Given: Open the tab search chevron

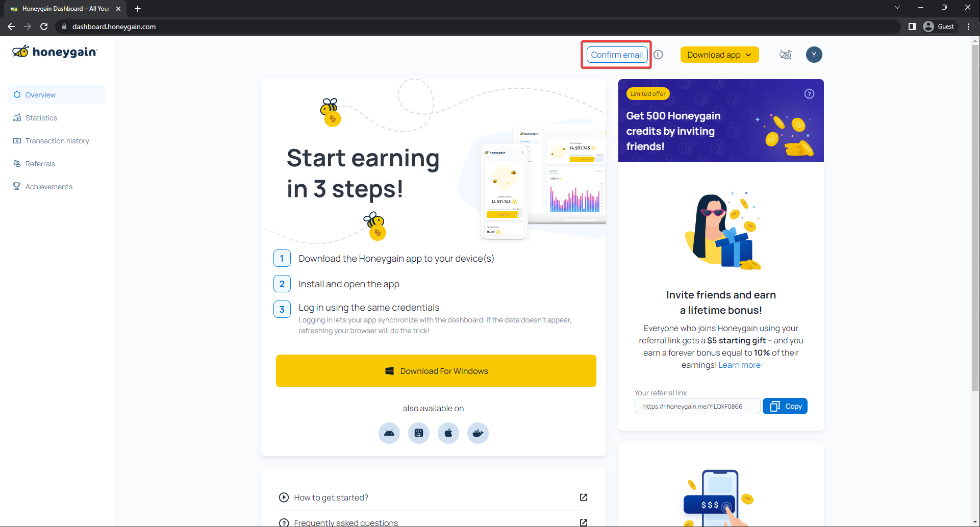Looking at the screenshot, I should click(x=897, y=8).
